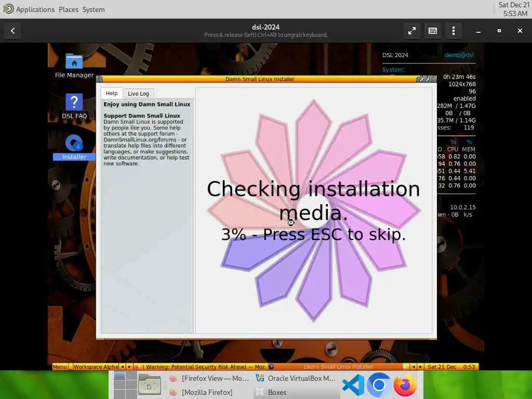Open the DSL Menu button
The height and width of the screenshot is (399, 532).
60,367
